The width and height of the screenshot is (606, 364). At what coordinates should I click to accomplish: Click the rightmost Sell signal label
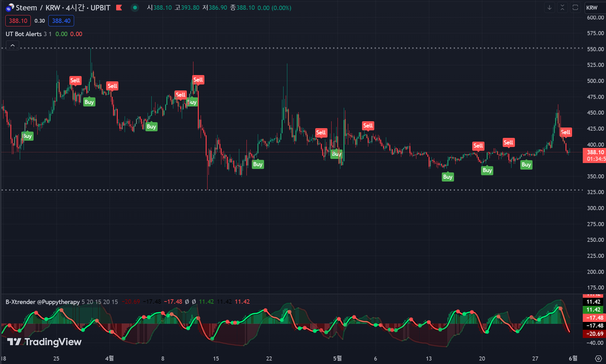pyautogui.click(x=566, y=132)
